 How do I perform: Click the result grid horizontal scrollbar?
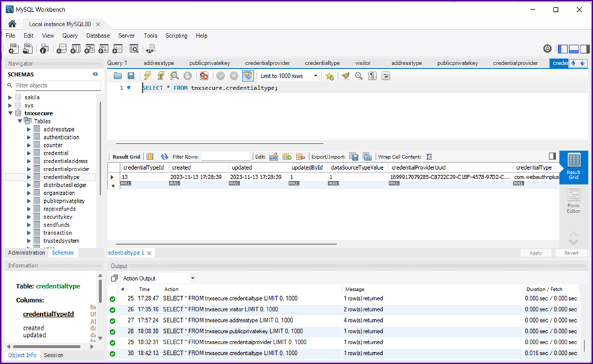coord(226,244)
